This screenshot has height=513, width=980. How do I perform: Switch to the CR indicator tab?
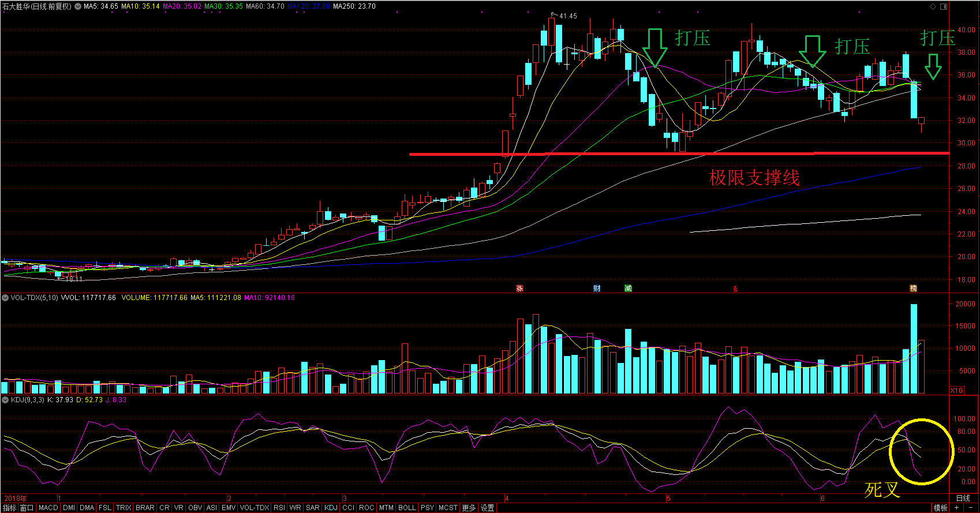164,508
